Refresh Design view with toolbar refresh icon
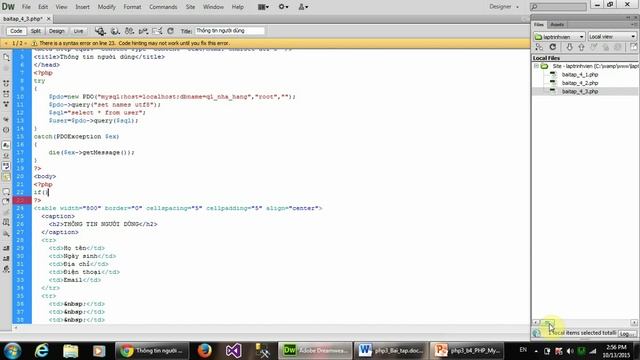Viewport: 640px width, 360px height. (x=171, y=31)
